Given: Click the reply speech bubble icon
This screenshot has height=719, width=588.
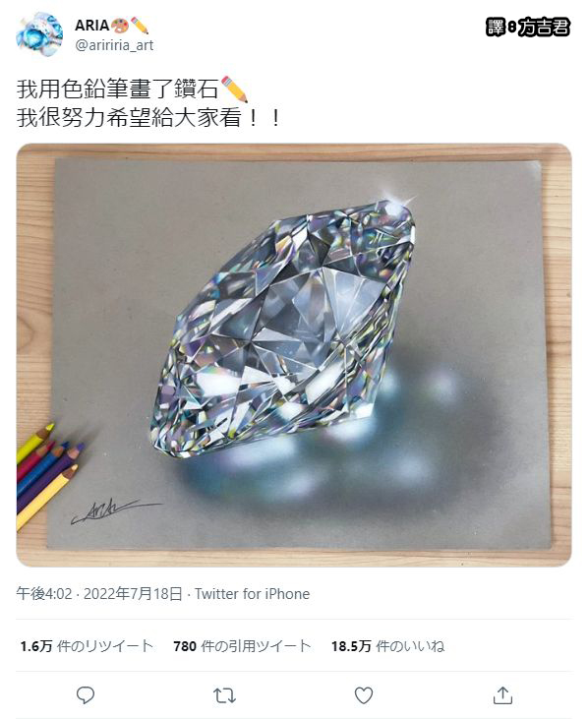Looking at the screenshot, I should pyautogui.click(x=86, y=695).
